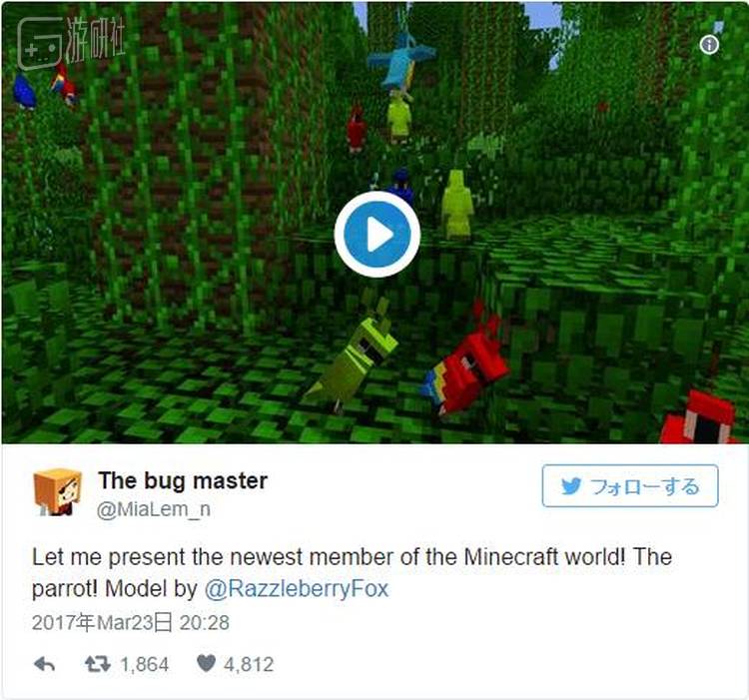This screenshot has height=700, width=749.
Task: Open The bug master profile name
Action: click(183, 480)
